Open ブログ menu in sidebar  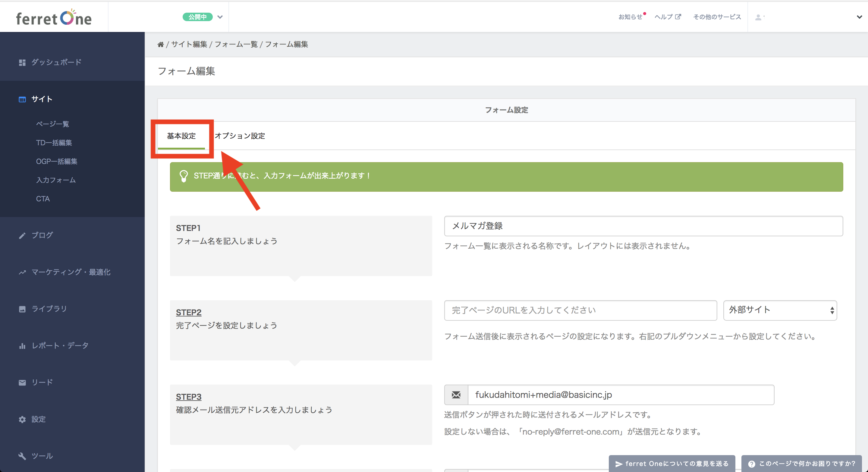42,235
